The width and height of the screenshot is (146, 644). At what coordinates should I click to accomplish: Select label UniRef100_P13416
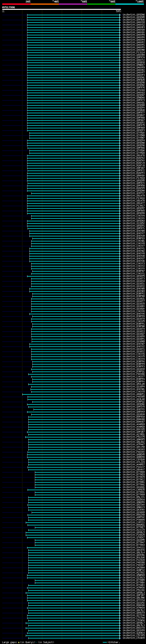click(x=134, y=198)
